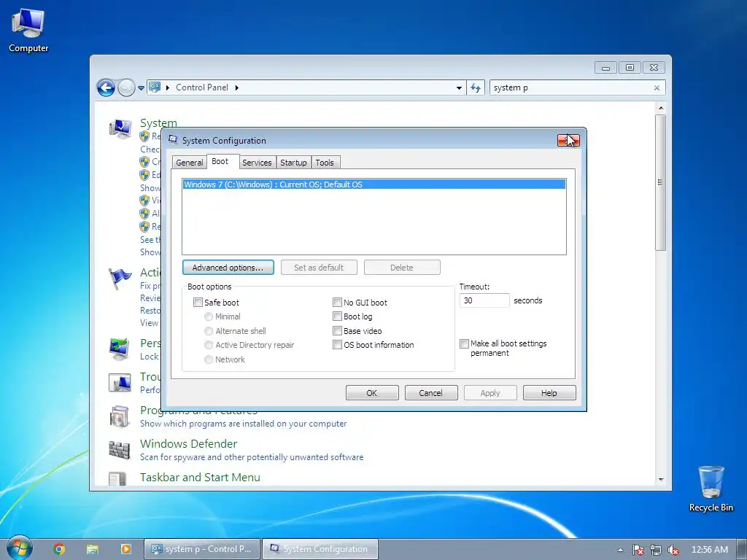747x560 pixels.
Task: Click the Help button
Action: point(549,393)
